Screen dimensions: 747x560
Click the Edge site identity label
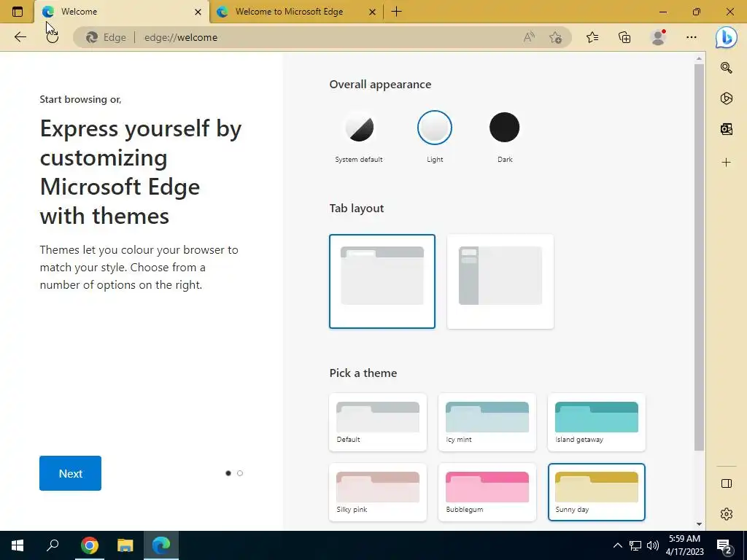[x=107, y=37]
